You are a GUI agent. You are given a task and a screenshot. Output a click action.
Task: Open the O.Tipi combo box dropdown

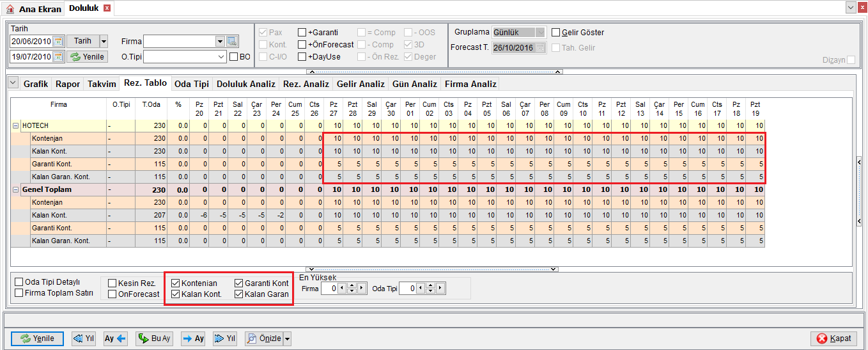[220, 57]
